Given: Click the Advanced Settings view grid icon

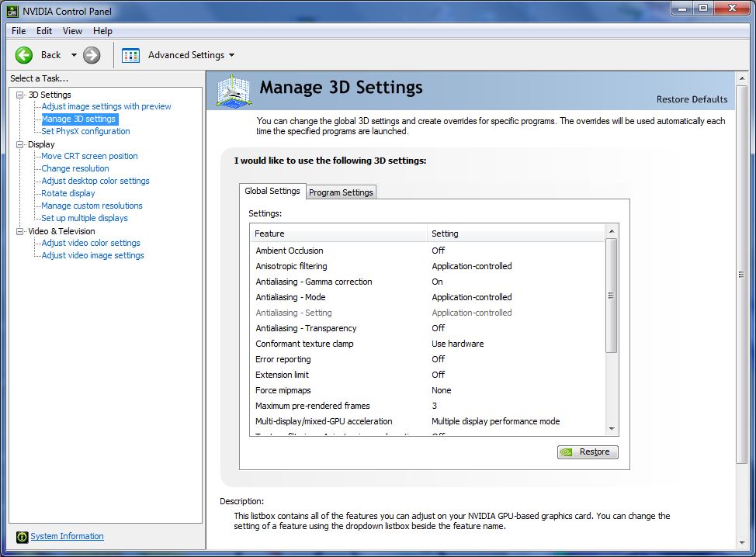Looking at the screenshot, I should tap(130, 55).
